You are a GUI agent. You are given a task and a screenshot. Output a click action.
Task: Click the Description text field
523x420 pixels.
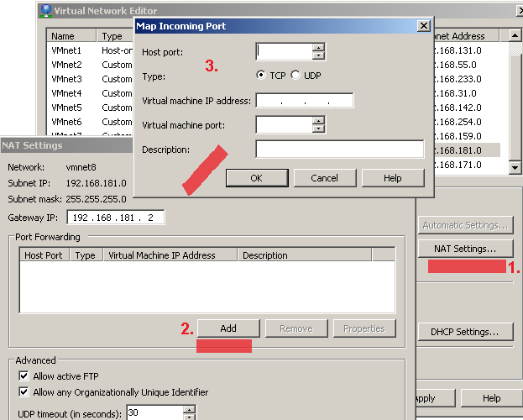coord(340,150)
